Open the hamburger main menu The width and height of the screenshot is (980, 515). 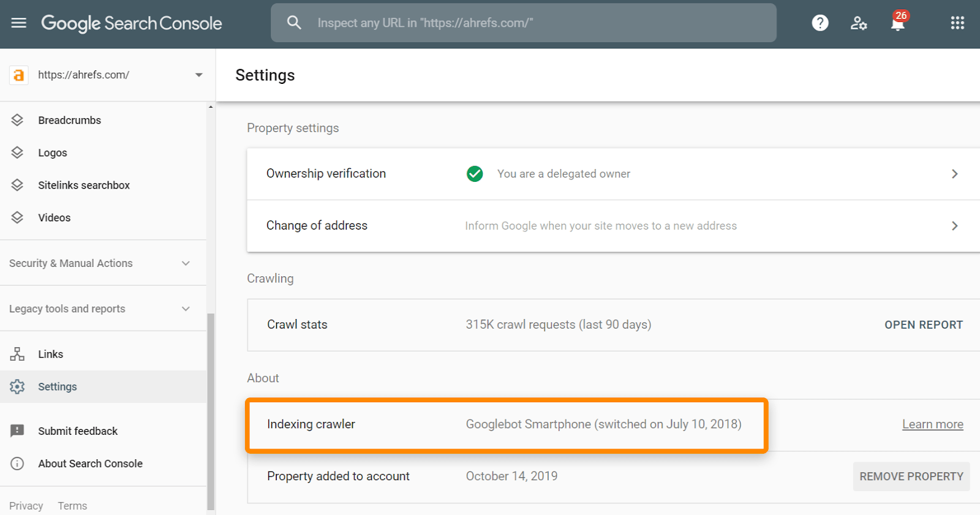[x=19, y=23]
